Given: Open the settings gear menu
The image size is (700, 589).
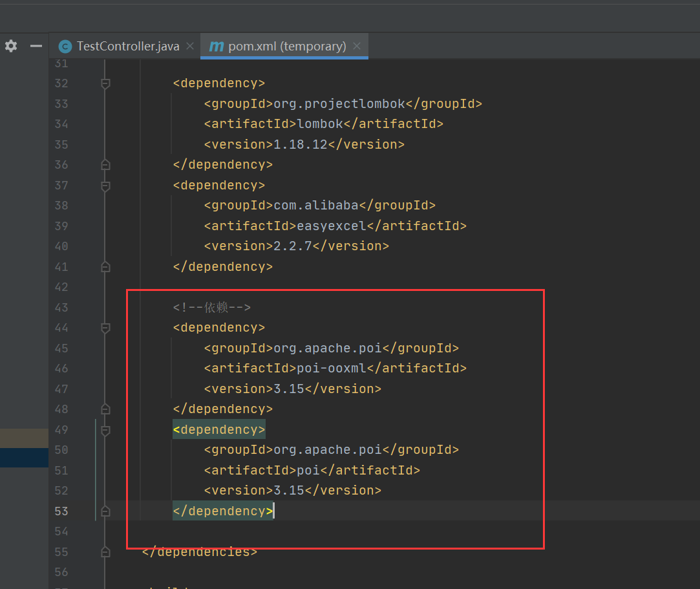Looking at the screenshot, I should [10, 46].
